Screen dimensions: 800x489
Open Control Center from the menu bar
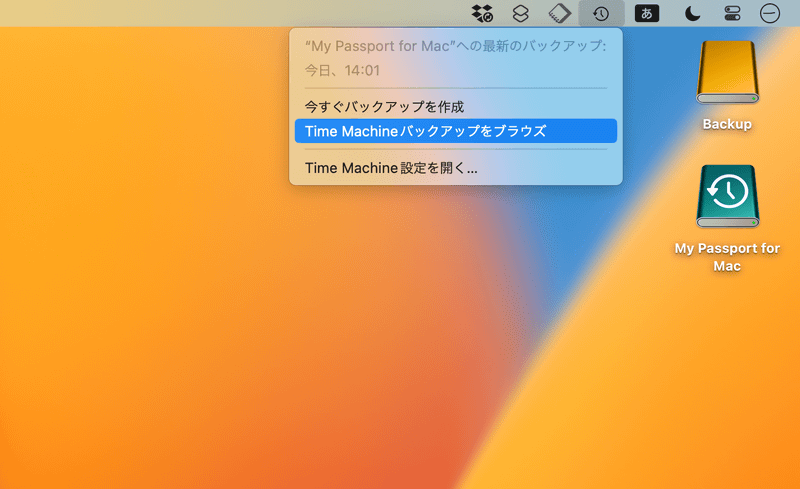point(732,13)
